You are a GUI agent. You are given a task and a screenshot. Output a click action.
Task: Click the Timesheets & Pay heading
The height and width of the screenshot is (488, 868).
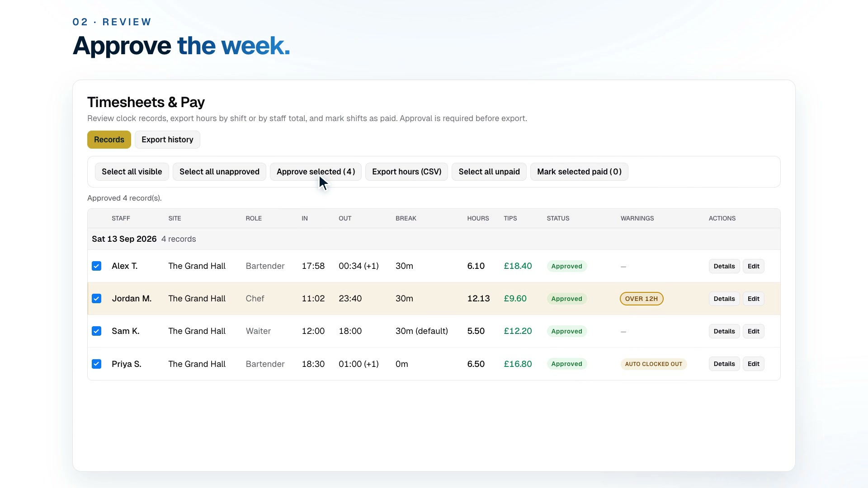pyautogui.click(x=146, y=102)
